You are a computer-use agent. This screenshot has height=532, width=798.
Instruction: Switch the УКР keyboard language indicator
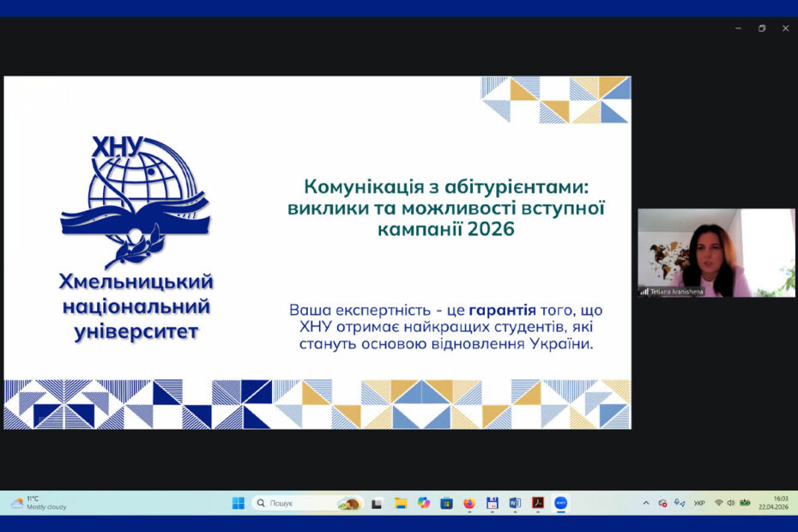(699, 504)
